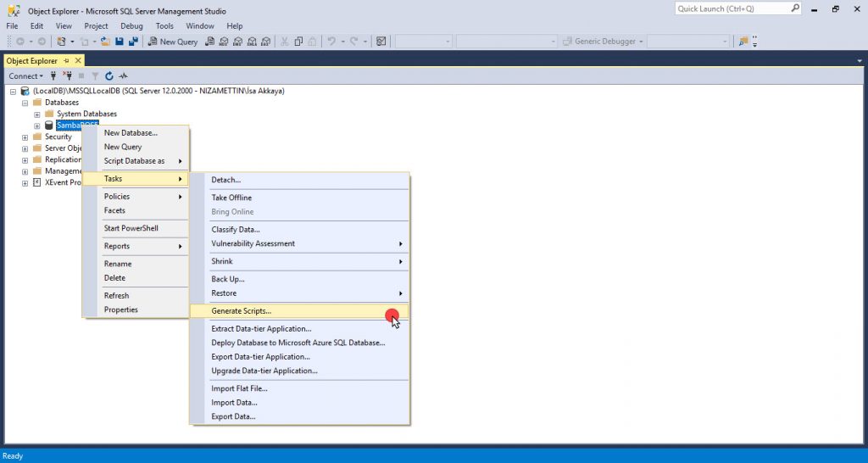
Task: Click the Copy toolbar icon
Action: click(x=298, y=42)
